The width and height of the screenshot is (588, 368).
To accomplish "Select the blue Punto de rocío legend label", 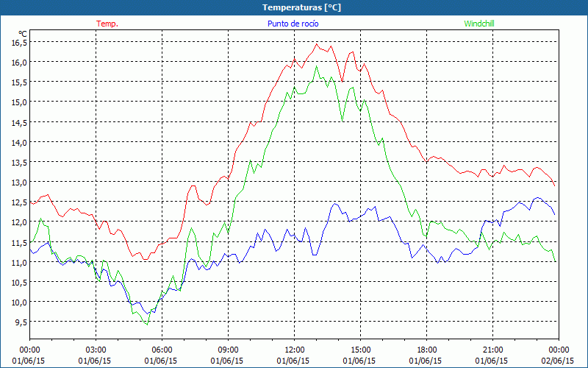I will click(x=293, y=24).
